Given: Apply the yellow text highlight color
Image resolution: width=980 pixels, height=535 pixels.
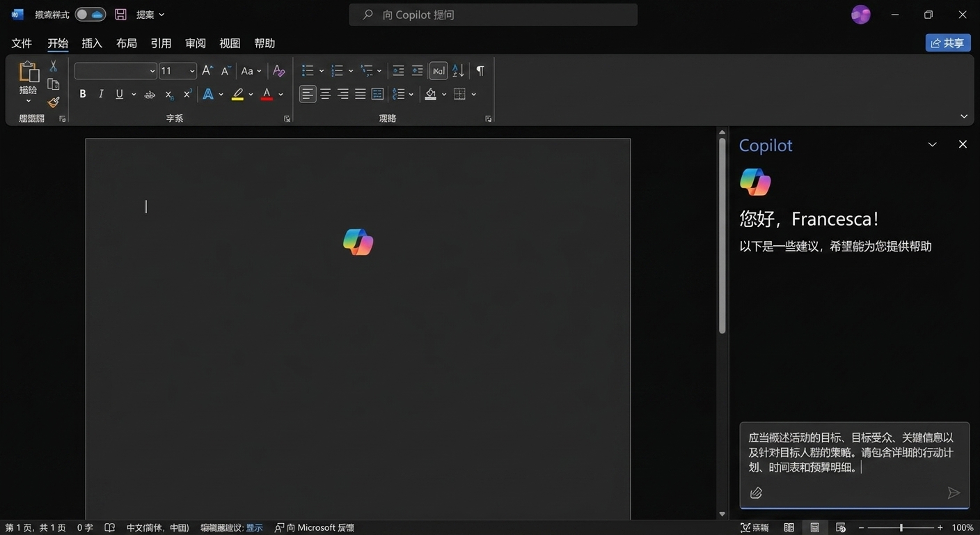Looking at the screenshot, I should [x=238, y=94].
